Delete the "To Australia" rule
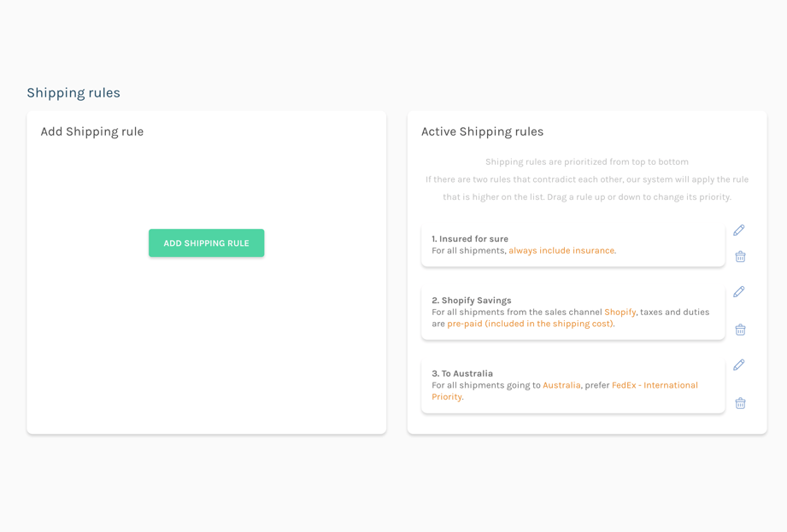The image size is (787, 532). click(x=740, y=403)
